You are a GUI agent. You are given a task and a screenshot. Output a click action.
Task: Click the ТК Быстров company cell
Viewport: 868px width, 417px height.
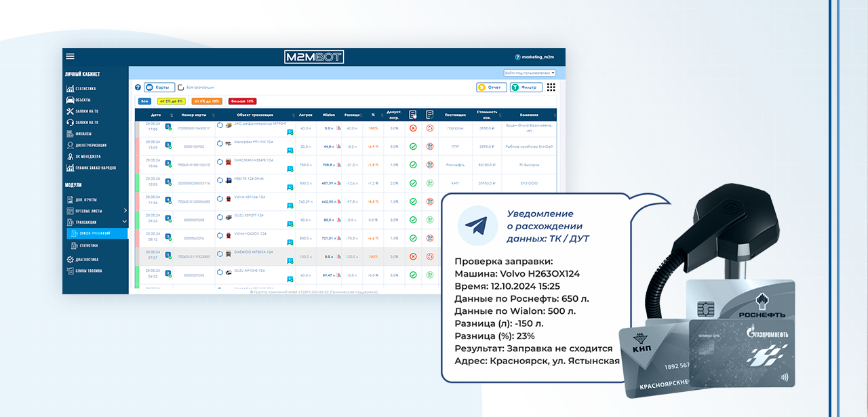(x=529, y=164)
